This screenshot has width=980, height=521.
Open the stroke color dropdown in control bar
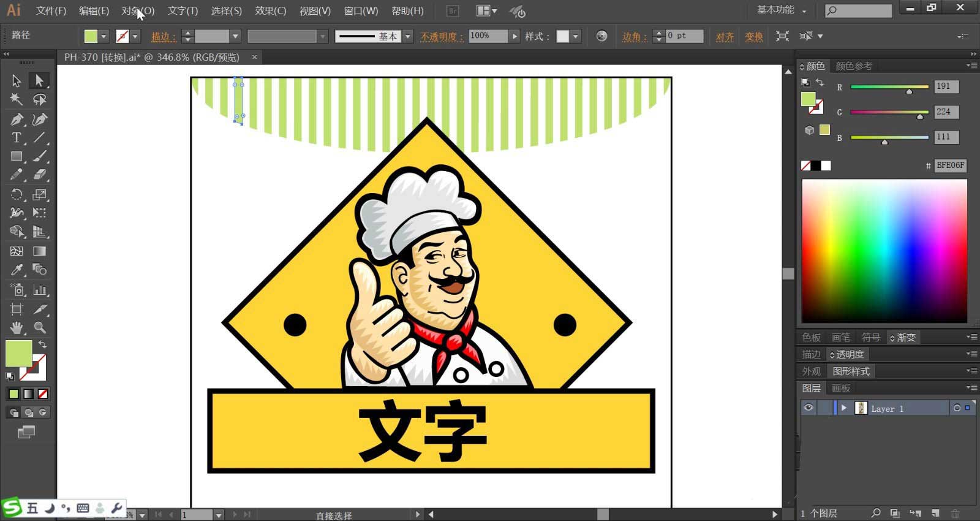[x=135, y=37]
